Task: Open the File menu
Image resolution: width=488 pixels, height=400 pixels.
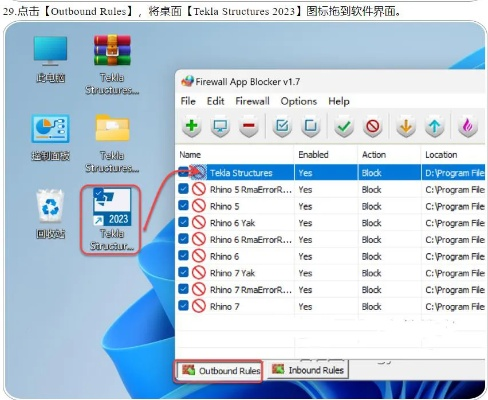Action: pyautogui.click(x=188, y=101)
